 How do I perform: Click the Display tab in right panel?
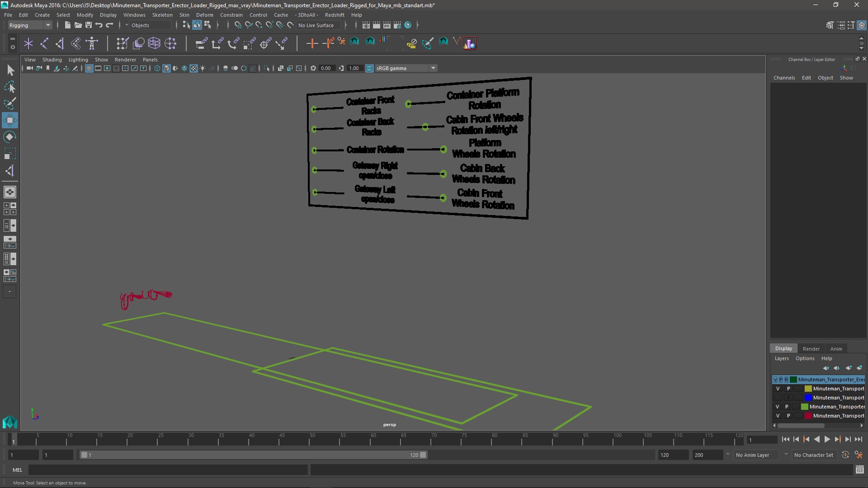click(783, 348)
